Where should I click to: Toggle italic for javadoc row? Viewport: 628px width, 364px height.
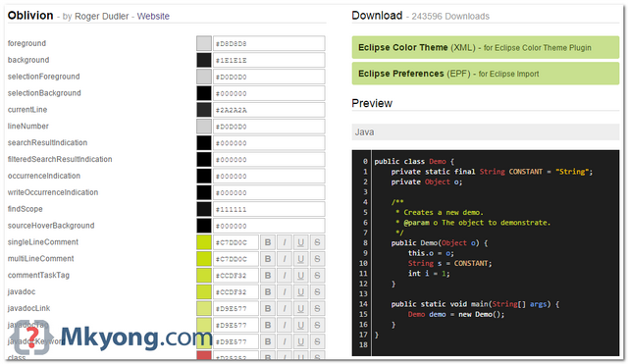pyautogui.click(x=285, y=292)
